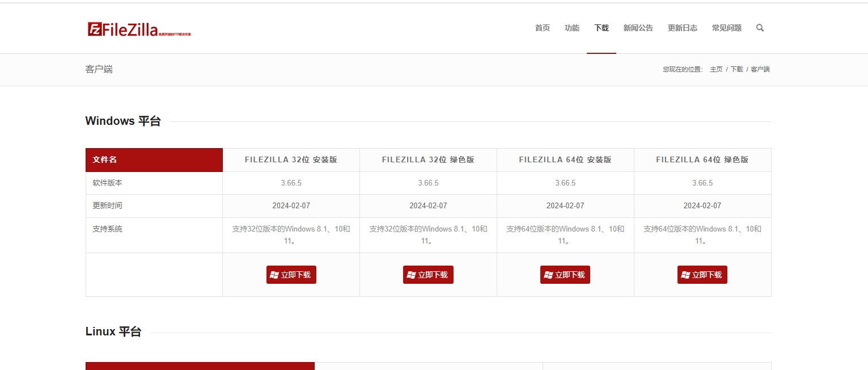
Task: Click the 软件版本 row label
Action: (x=107, y=183)
